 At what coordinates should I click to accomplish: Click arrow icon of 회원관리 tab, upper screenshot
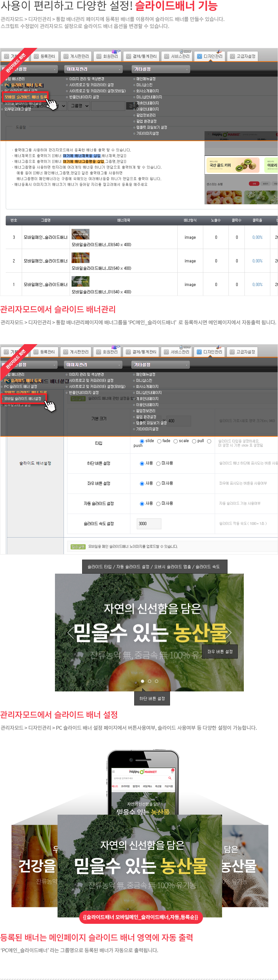(x=99, y=56)
